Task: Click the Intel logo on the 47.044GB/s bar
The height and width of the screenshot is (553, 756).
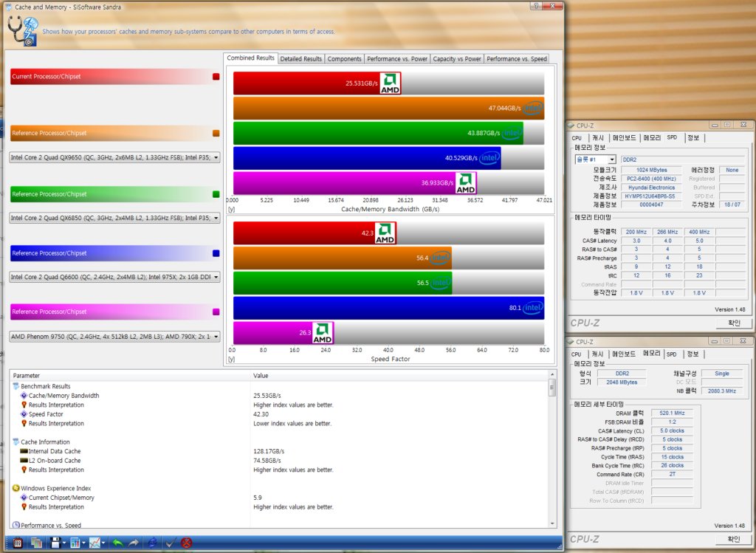Action: click(533, 108)
